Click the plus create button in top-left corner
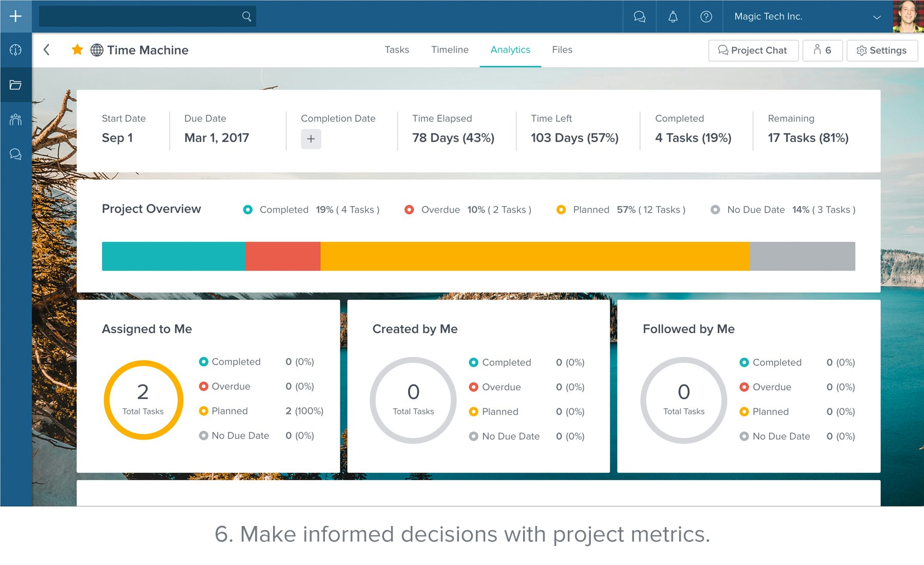Screen dimensions: 924x565 pos(15,16)
